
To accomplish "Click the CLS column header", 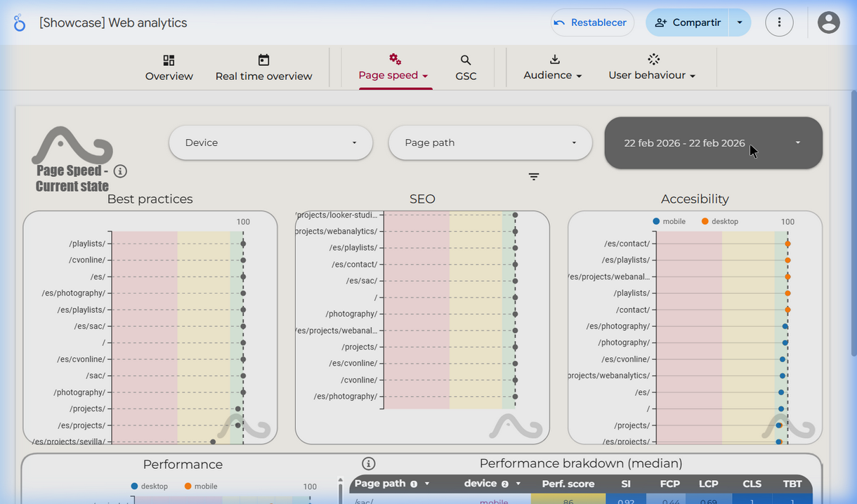I will click(752, 484).
